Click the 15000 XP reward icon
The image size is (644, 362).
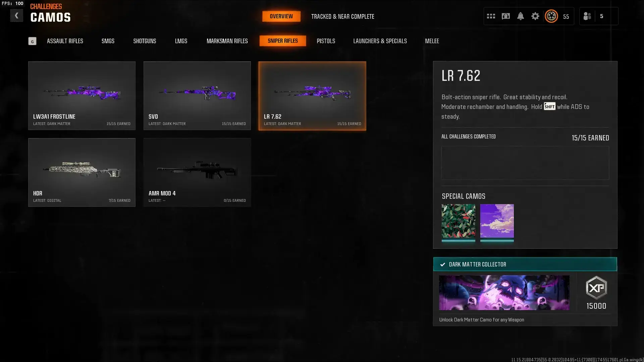[596, 288]
